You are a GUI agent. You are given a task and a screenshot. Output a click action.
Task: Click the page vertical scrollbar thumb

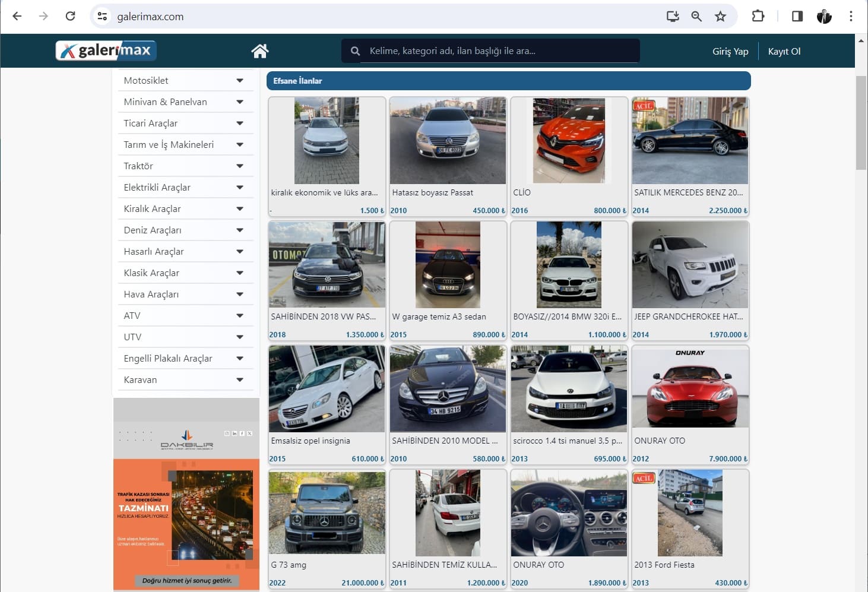point(861,122)
